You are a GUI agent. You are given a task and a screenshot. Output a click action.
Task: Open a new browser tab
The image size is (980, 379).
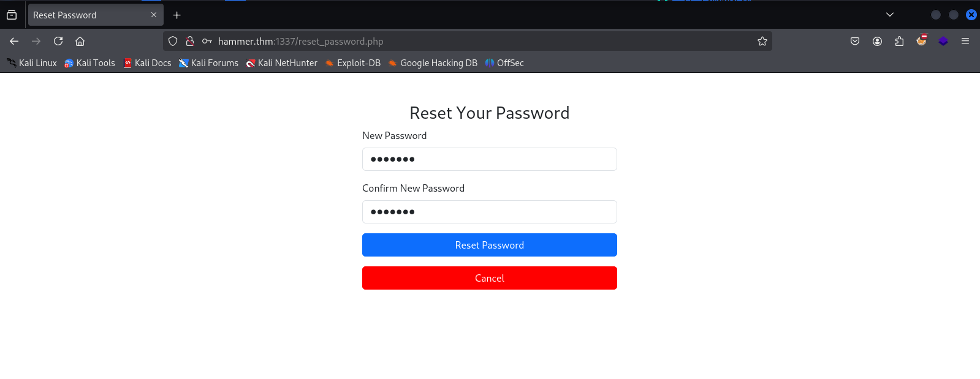click(x=177, y=15)
